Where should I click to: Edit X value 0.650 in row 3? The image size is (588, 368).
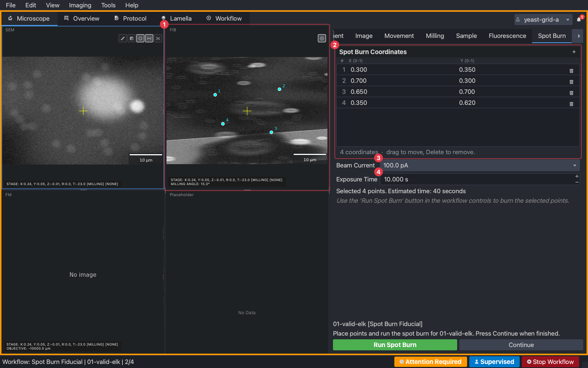pyautogui.click(x=359, y=92)
